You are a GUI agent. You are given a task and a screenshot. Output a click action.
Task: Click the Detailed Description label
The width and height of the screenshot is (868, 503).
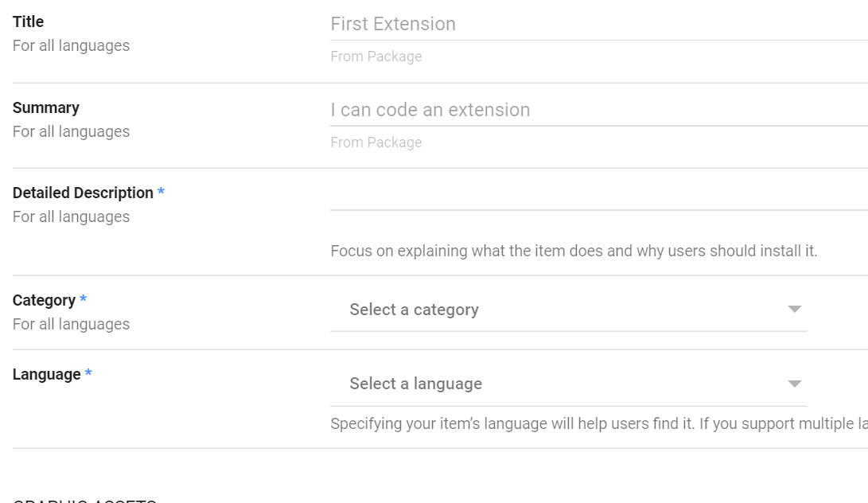pyautogui.click(x=83, y=193)
